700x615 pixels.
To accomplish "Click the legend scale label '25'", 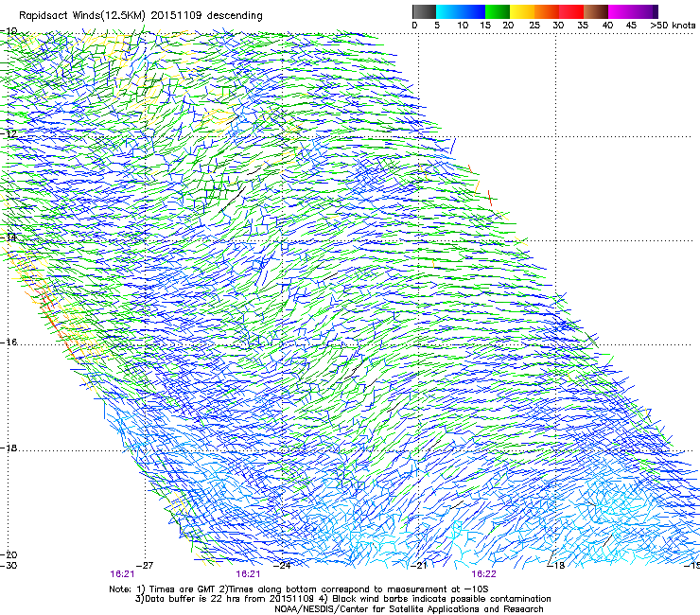I will 534,26.
